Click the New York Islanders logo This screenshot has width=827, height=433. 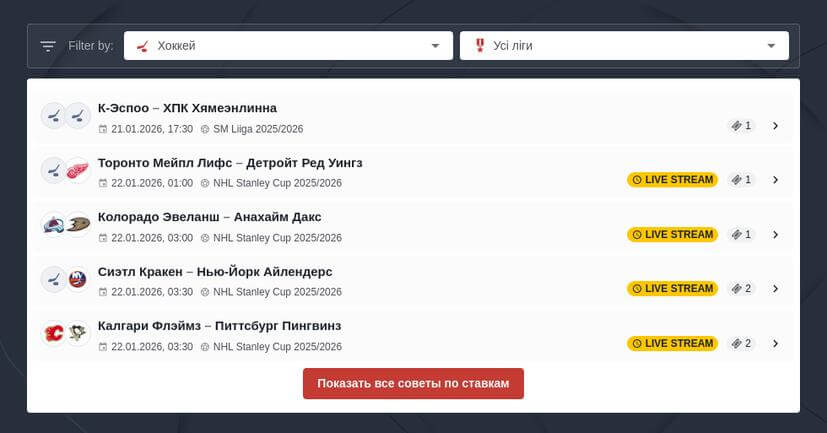click(78, 279)
